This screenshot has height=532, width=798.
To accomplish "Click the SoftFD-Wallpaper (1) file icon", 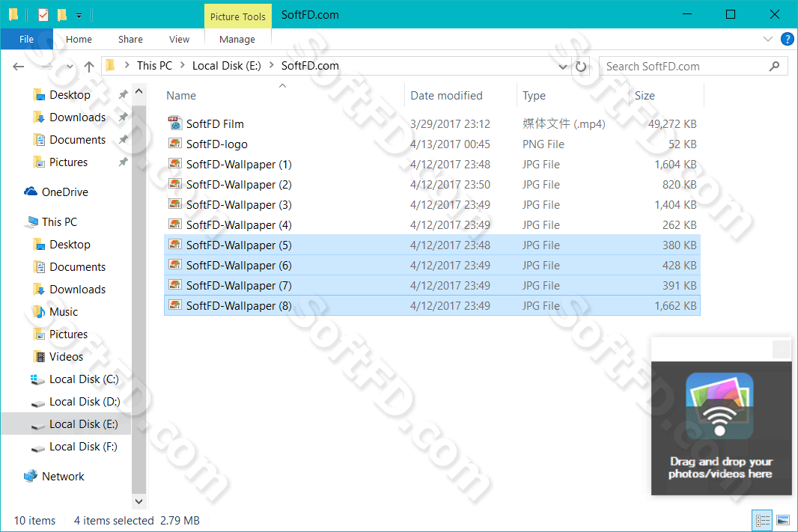I will [174, 164].
